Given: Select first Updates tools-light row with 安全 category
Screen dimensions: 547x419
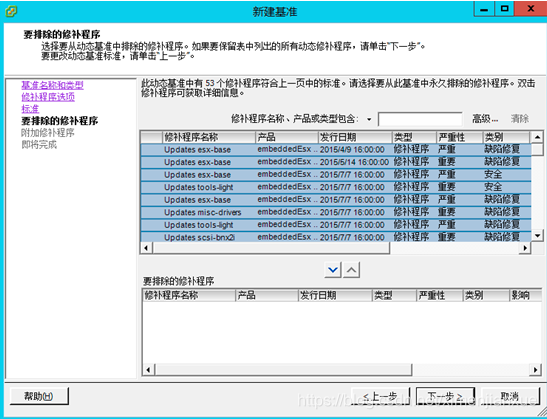Looking at the screenshot, I should [x=336, y=187].
